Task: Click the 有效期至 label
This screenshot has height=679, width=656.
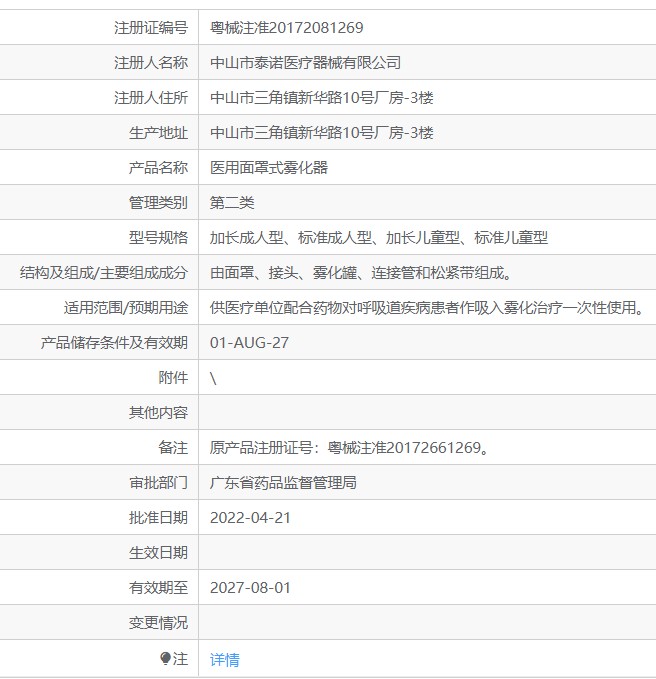Action: (x=158, y=588)
